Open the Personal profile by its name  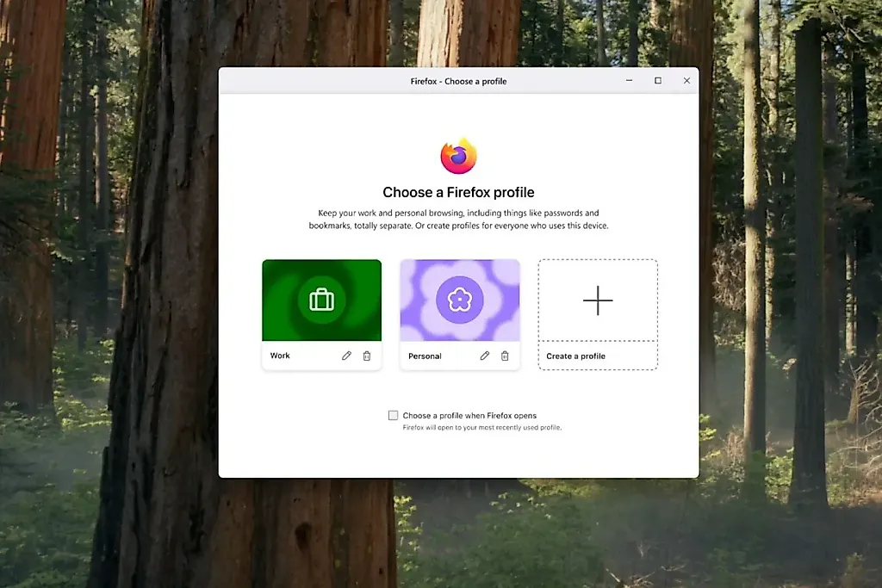425,356
